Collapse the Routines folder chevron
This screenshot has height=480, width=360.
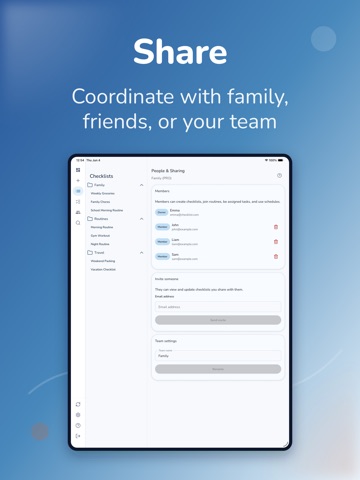[142, 219]
